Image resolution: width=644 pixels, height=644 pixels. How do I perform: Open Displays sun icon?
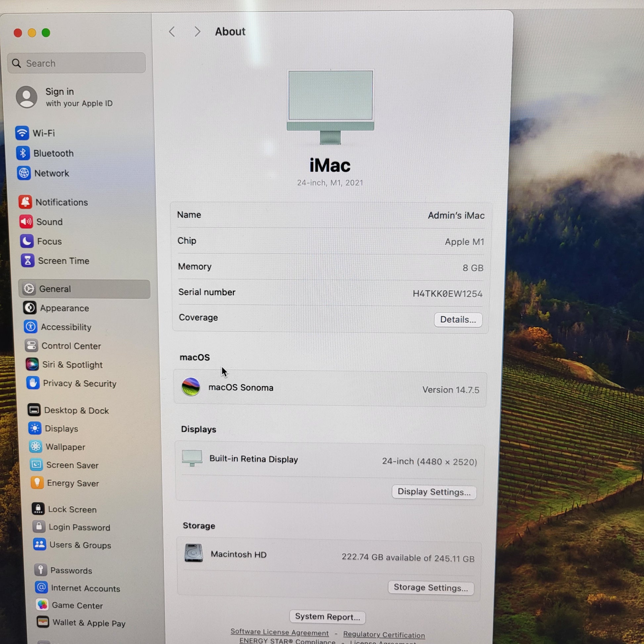[35, 428]
